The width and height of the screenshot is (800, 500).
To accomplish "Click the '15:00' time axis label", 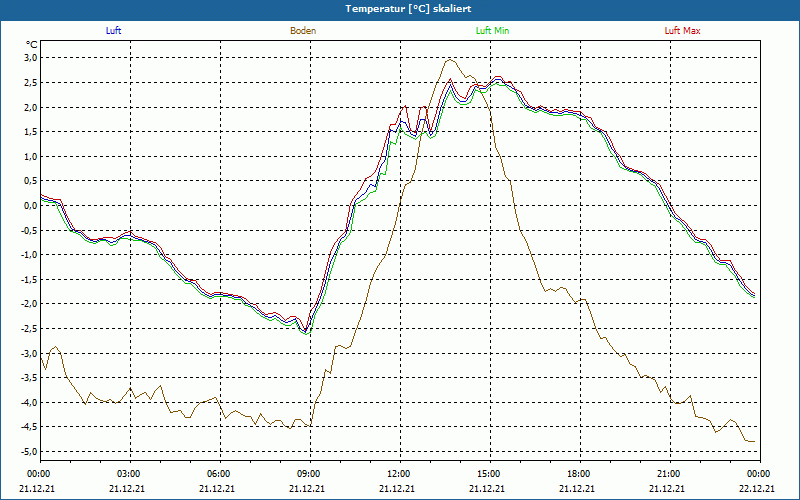I will tap(487, 474).
